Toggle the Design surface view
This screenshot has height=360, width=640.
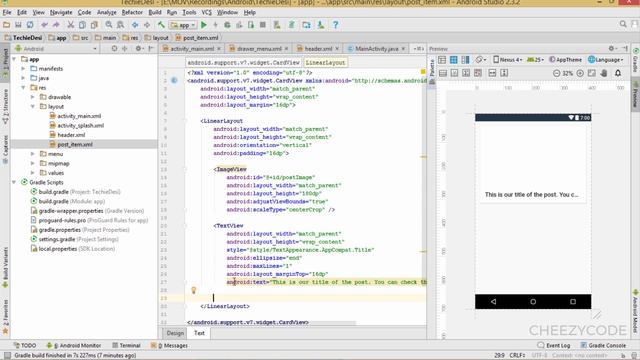442,60
